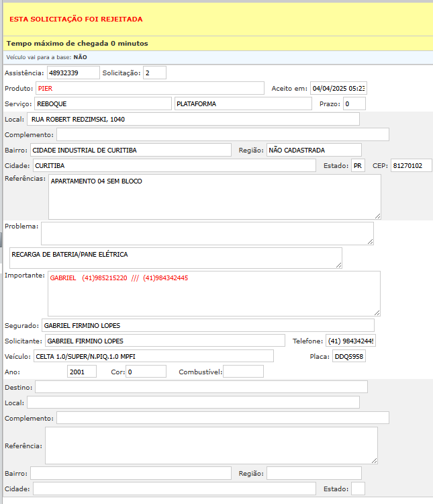This screenshot has height=504, width=433.
Task: Select the Segurado name field
Action: coord(207,325)
